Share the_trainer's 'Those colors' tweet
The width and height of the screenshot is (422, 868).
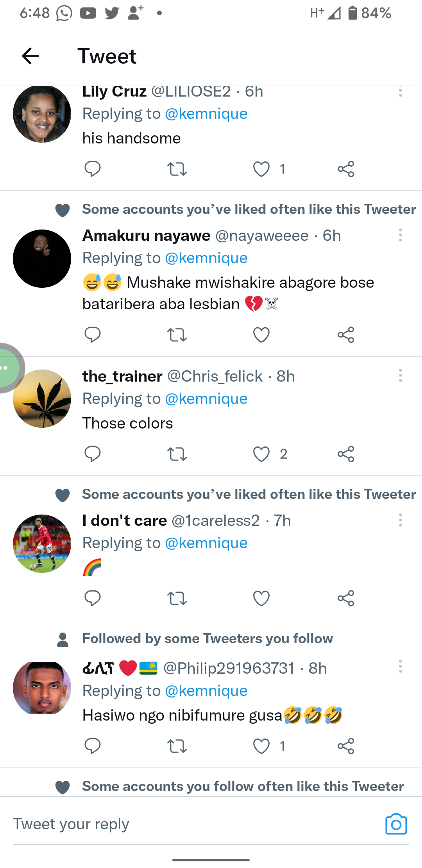pyautogui.click(x=346, y=454)
